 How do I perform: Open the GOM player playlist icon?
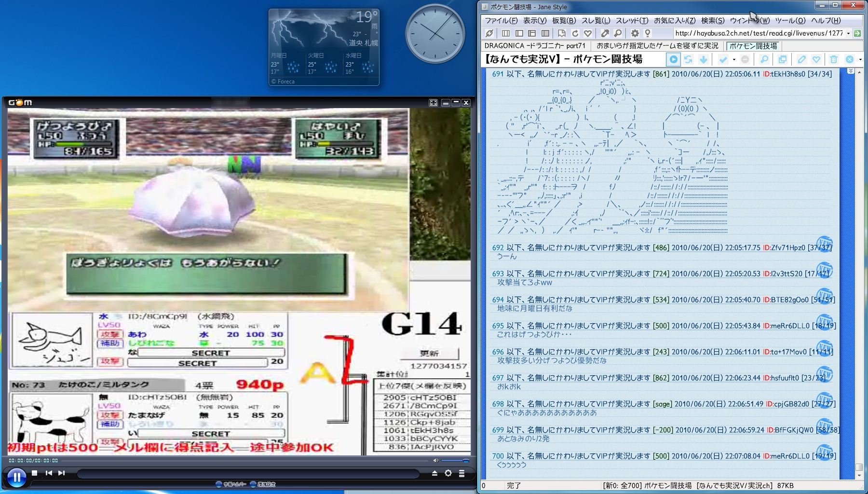[461, 473]
